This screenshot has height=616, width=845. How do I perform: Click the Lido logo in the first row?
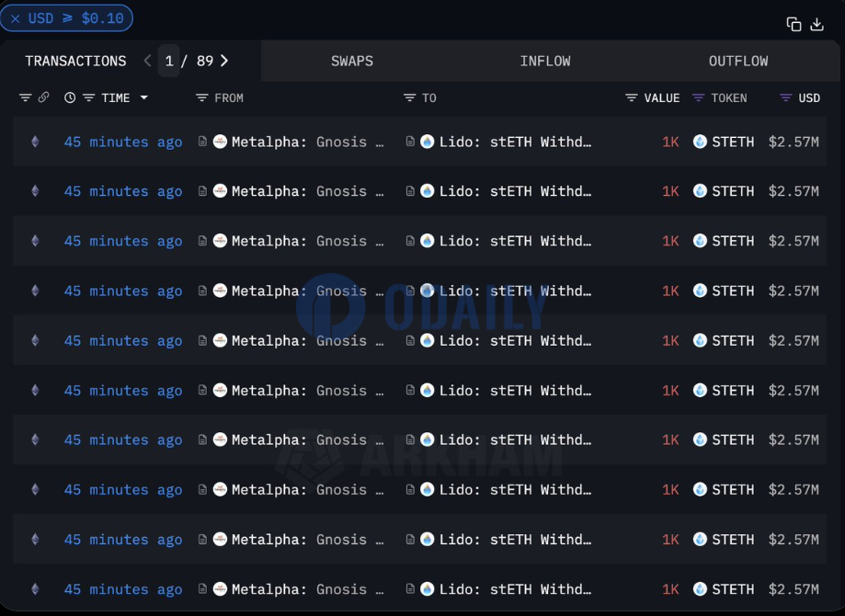pos(428,142)
